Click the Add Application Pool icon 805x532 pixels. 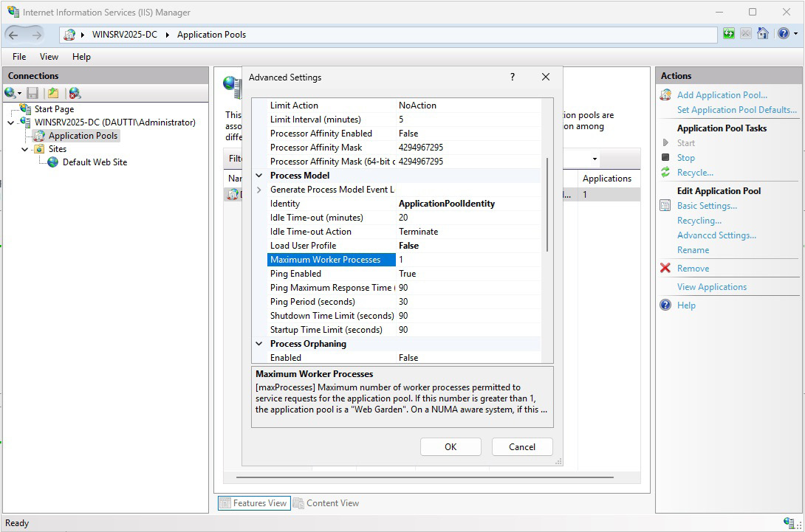[x=665, y=95]
